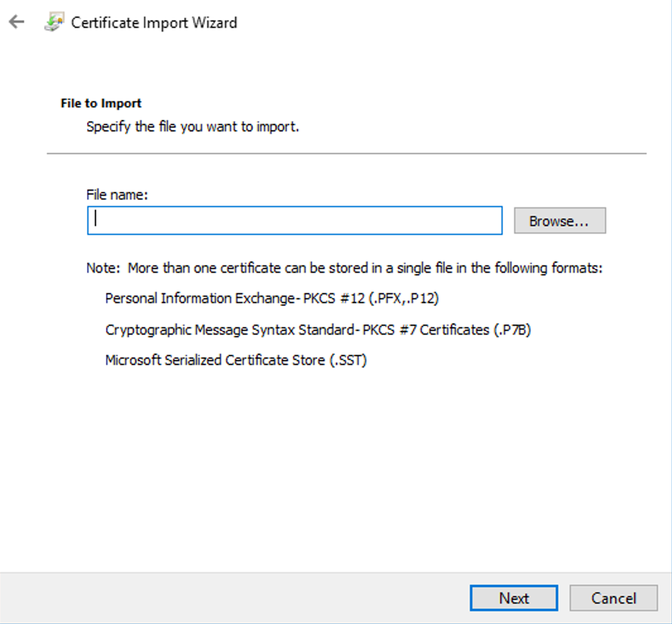Click the 'File to Import' heading
The width and height of the screenshot is (672, 624).
tap(101, 104)
